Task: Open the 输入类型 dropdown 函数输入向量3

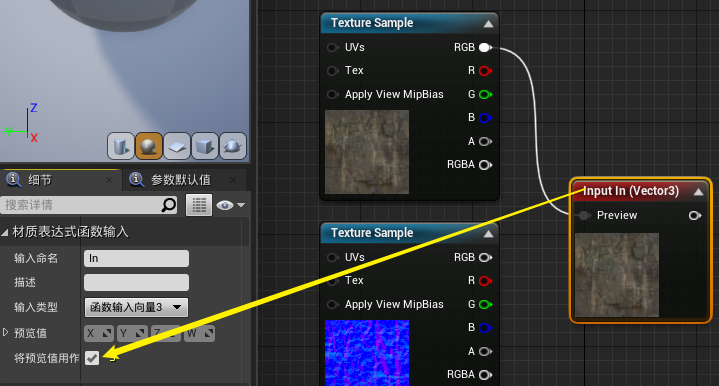Action: [x=136, y=307]
